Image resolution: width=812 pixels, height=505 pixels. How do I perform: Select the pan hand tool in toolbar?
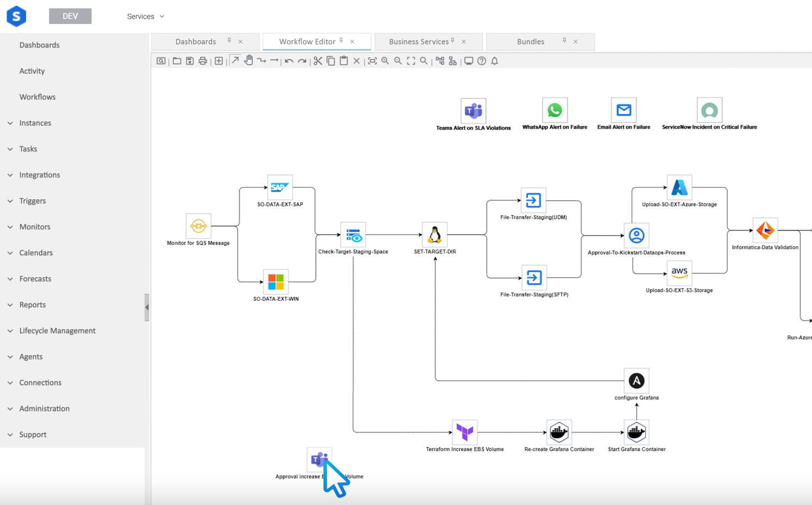coord(248,60)
